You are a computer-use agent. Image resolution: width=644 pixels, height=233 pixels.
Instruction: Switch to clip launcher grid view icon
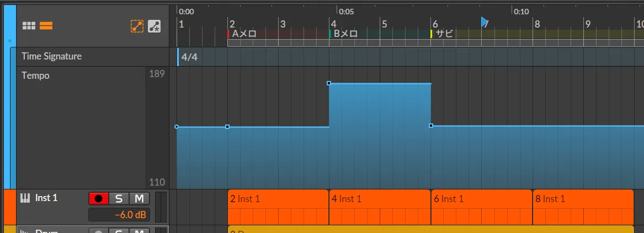click(x=29, y=26)
